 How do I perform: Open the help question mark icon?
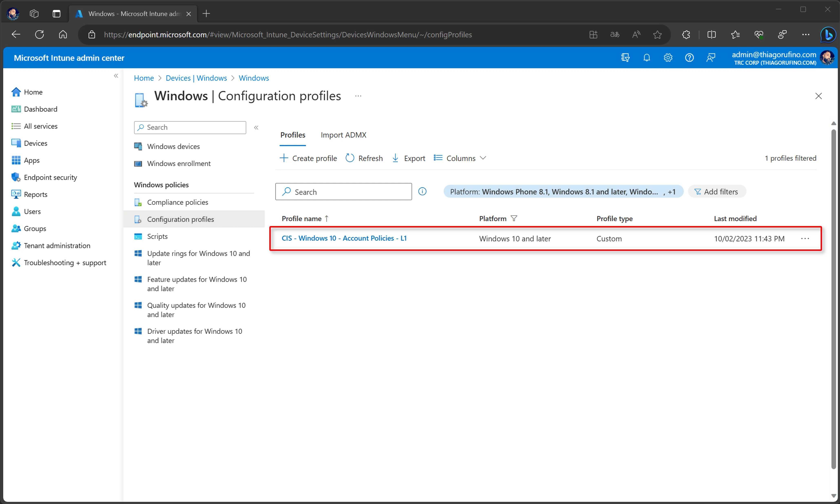689,58
